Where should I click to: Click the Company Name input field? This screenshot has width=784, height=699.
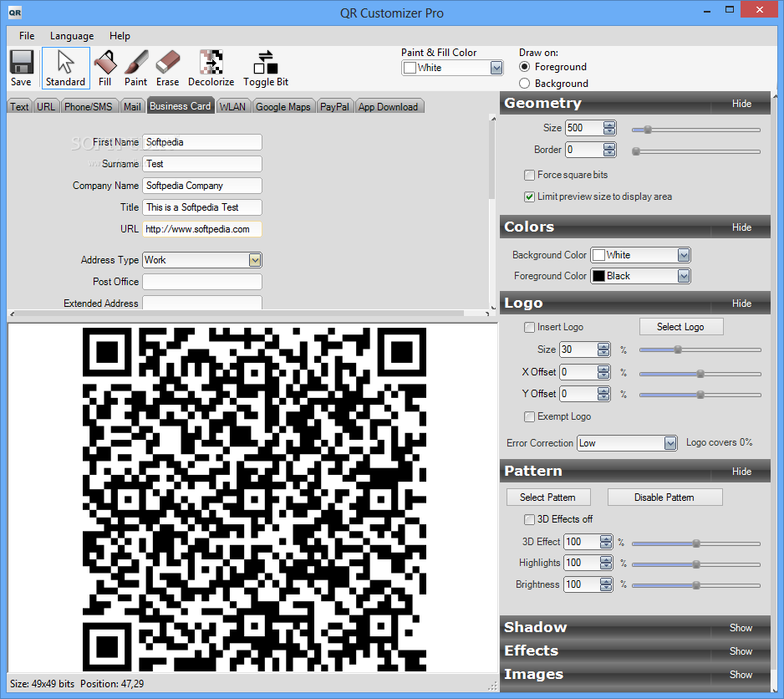click(202, 186)
